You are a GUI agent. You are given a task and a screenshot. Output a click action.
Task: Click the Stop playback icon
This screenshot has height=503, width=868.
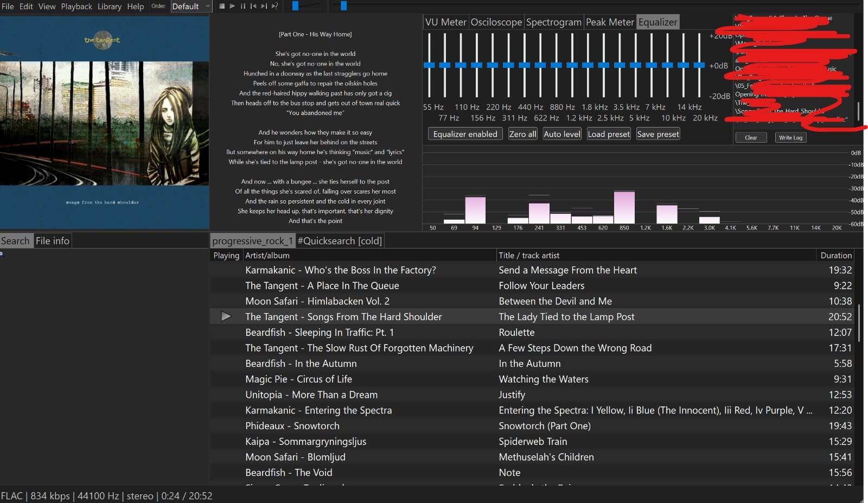point(222,6)
